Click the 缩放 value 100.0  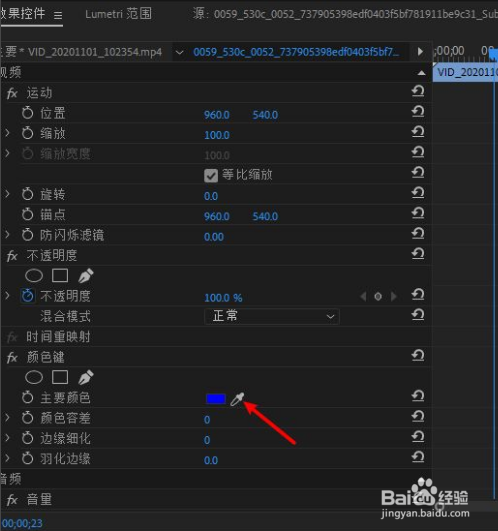click(x=217, y=135)
